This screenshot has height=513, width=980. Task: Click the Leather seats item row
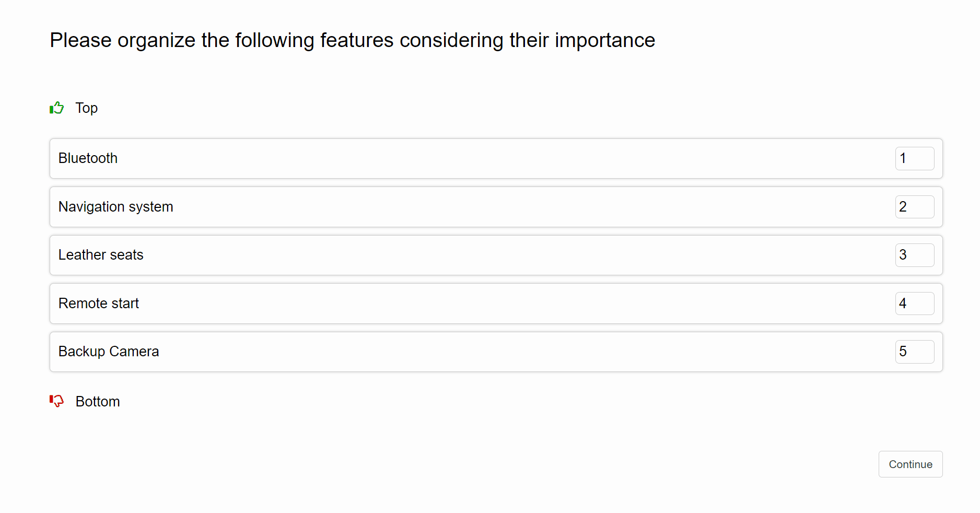[470, 255]
